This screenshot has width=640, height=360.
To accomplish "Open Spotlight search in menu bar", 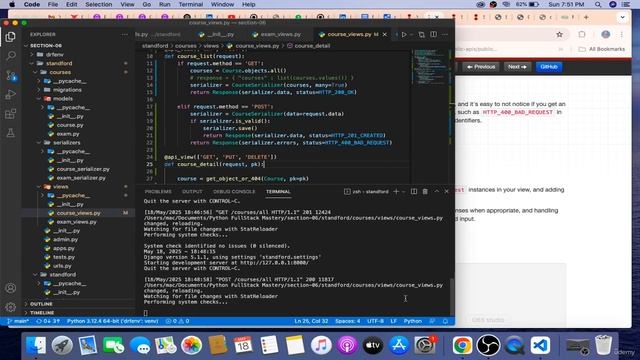I will click(598, 4).
